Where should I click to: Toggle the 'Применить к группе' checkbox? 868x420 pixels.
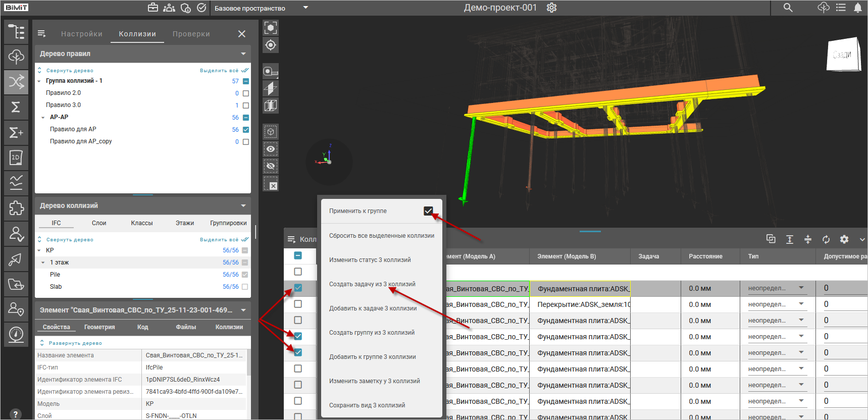click(x=428, y=211)
